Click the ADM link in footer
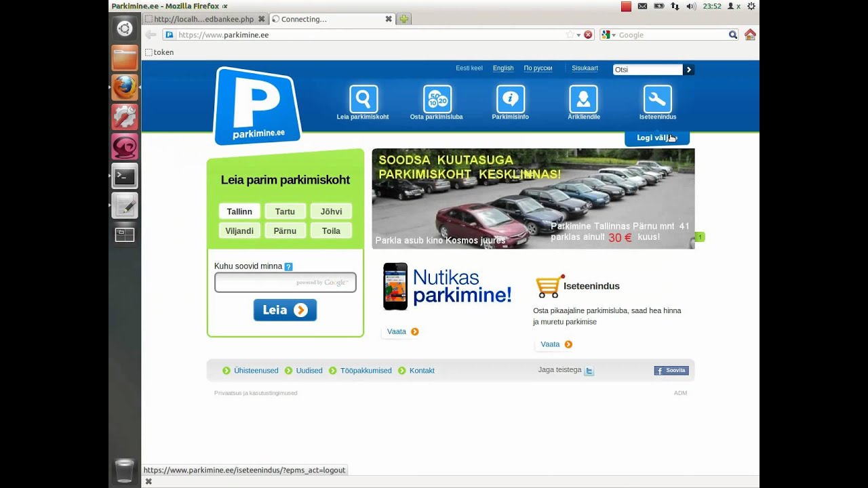 680,393
